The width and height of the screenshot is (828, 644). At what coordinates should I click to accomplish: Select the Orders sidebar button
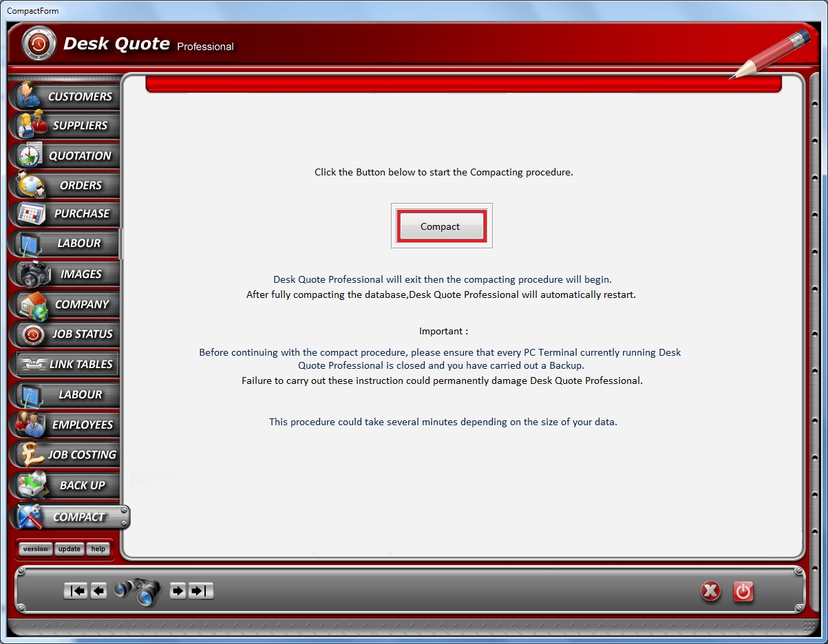click(65, 185)
